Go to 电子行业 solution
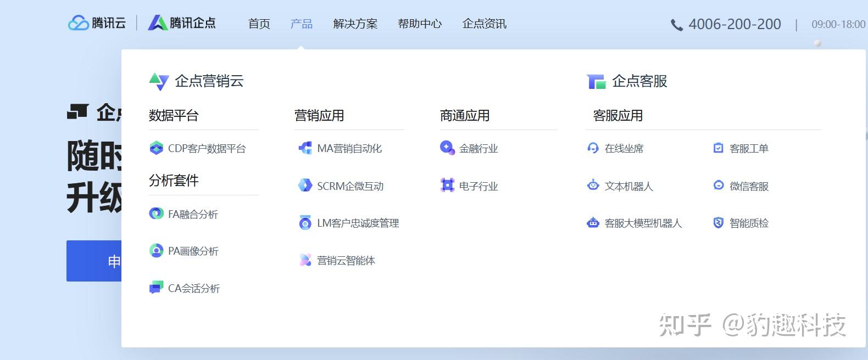The height and width of the screenshot is (360, 868). tap(478, 186)
